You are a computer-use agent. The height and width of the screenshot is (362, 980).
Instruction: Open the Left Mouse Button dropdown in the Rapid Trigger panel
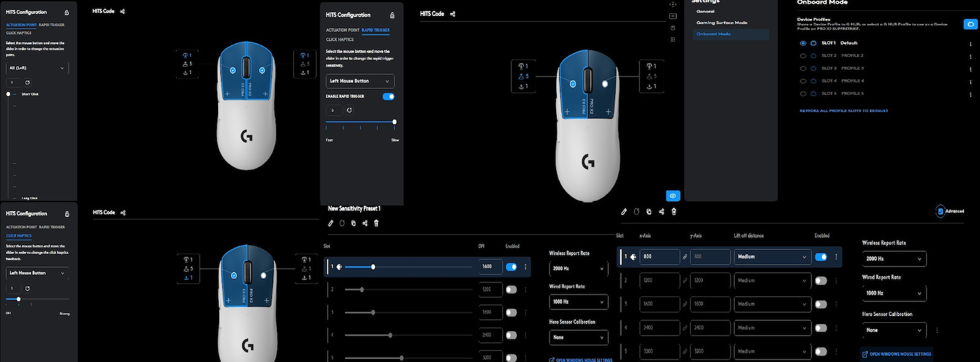360,81
